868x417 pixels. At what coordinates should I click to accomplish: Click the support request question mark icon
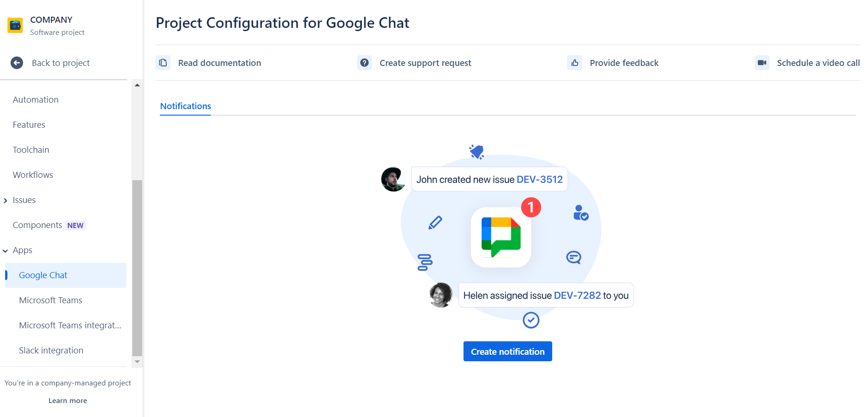365,63
